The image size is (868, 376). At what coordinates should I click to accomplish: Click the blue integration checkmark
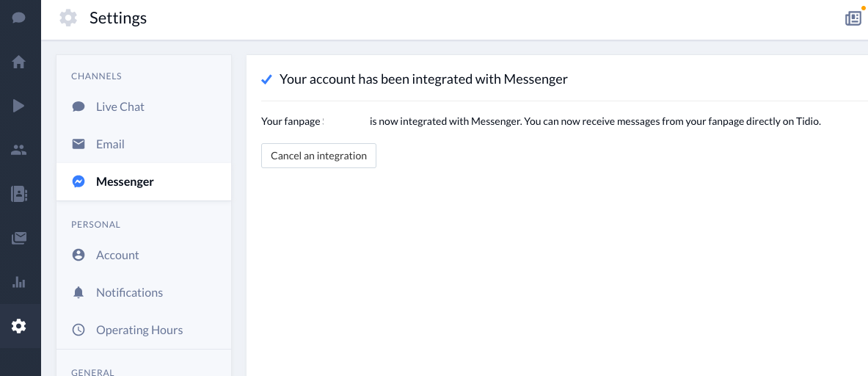pyautogui.click(x=266, y=80)
